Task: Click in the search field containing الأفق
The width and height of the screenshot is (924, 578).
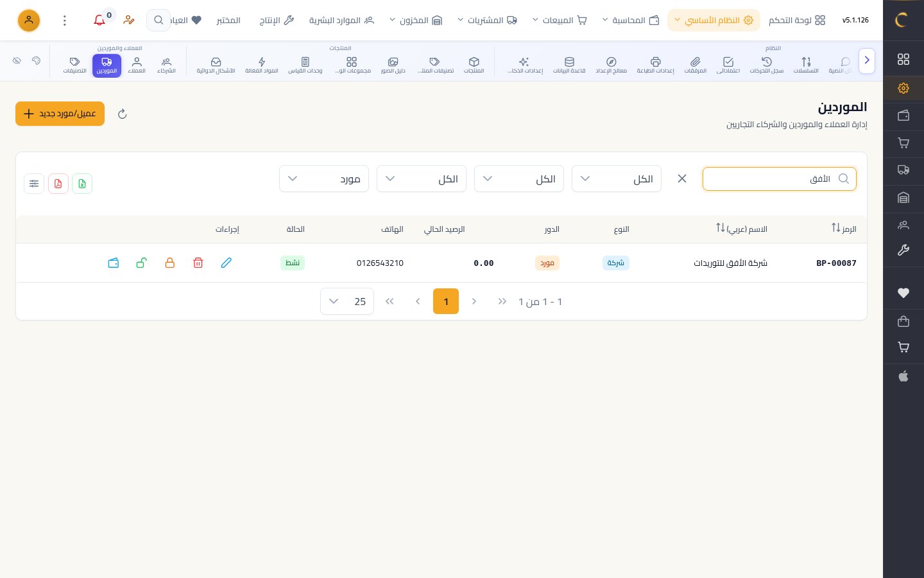Action: point(780,179)
